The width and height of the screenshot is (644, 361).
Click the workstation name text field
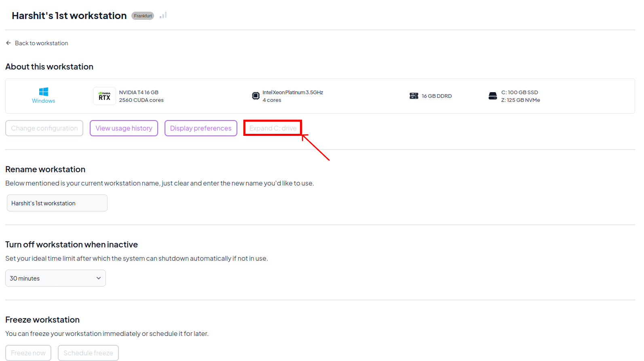pos(57,203)
